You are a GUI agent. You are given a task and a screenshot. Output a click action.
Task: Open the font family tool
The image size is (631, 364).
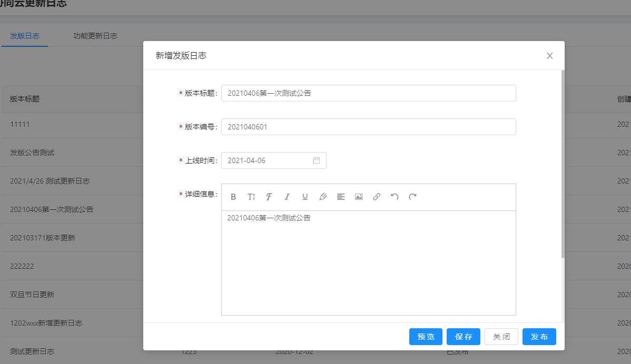click(269, 196)
